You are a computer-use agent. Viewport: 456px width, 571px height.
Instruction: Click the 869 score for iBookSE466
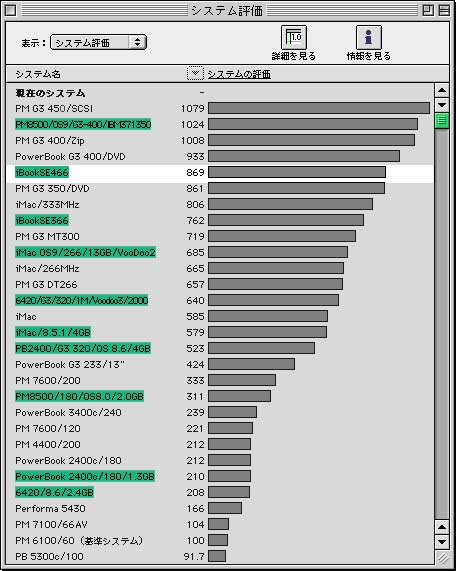pos(195,172)
